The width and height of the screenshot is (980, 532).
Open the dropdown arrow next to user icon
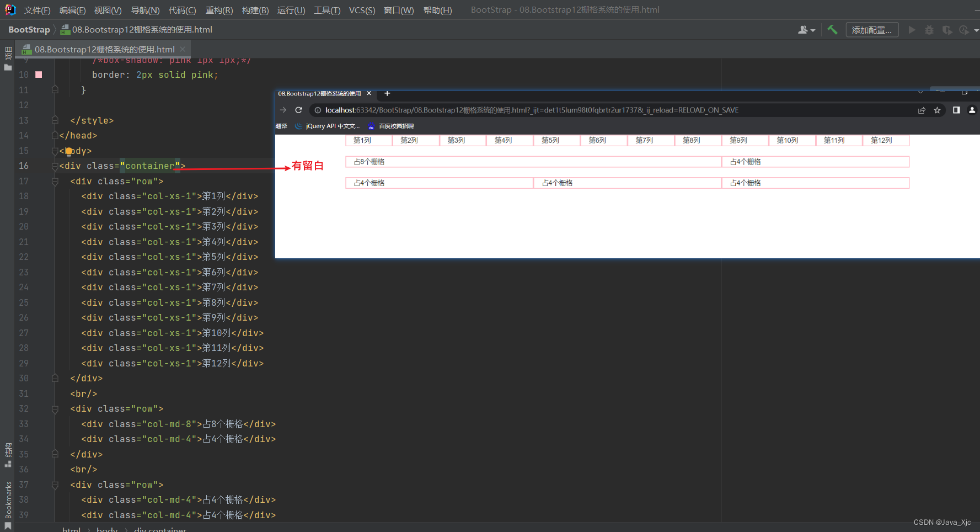(x=813, y=30)
